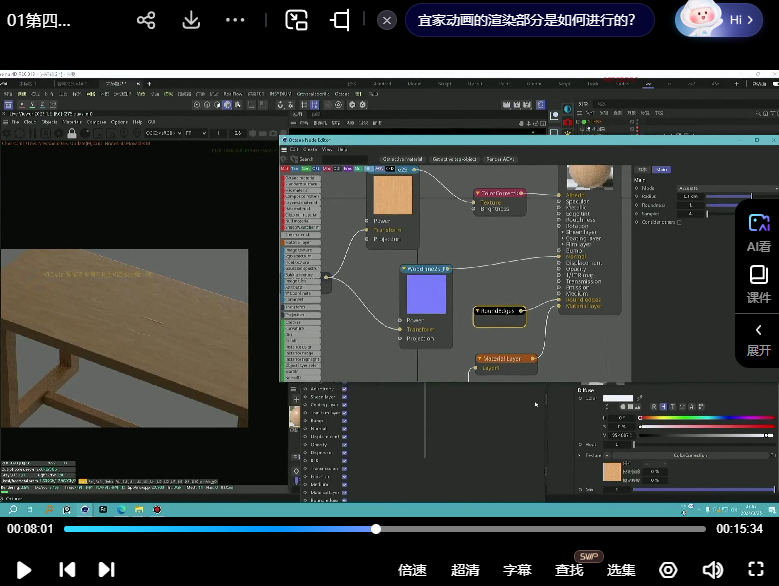Skip to the next video
This screenshot has width=779, height=586.
click(106, 569)
